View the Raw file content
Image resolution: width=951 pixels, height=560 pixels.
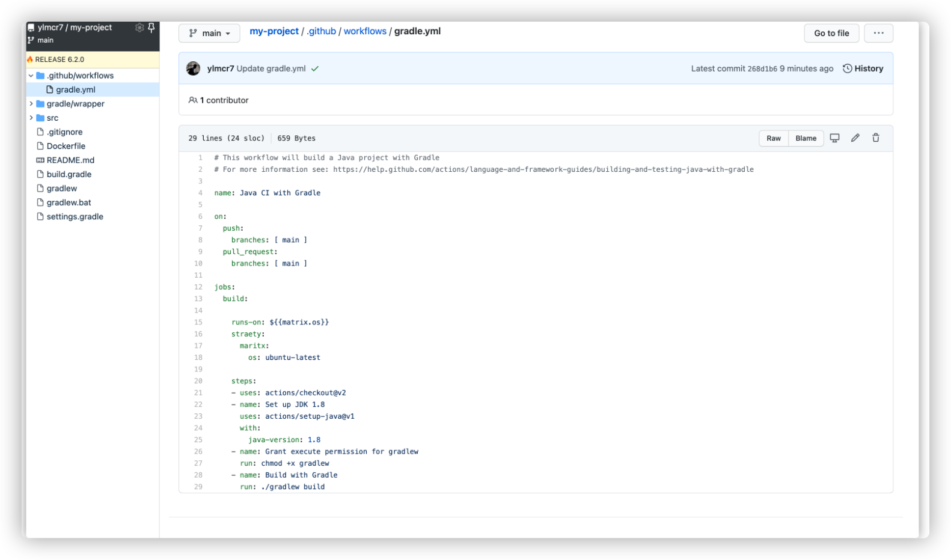[774, 138]
